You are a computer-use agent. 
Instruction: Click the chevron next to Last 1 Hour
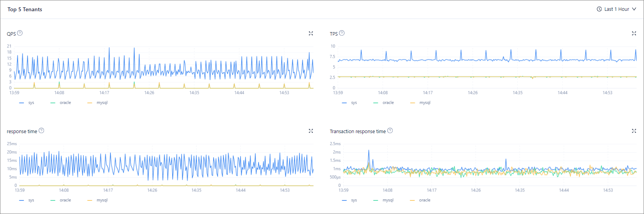(x=634, y=9)
